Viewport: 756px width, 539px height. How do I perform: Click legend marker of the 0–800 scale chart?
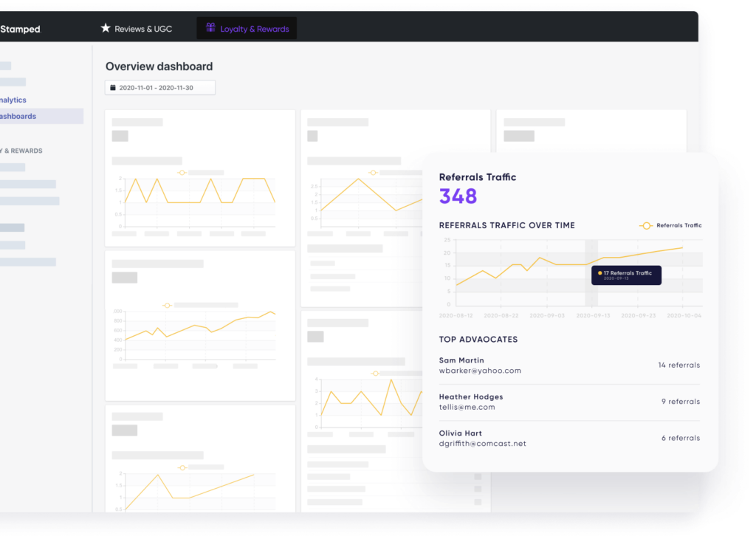pyautogui.click(x=167, y=305)
